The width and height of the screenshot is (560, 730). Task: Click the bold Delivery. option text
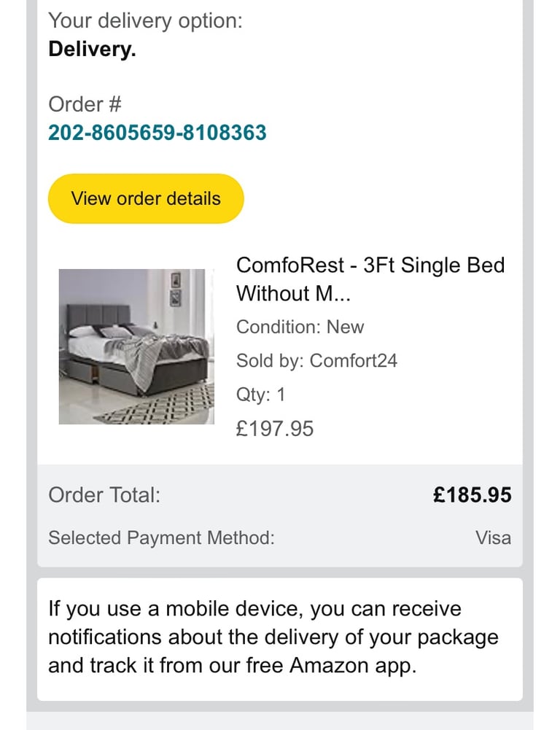click(92, 50)
